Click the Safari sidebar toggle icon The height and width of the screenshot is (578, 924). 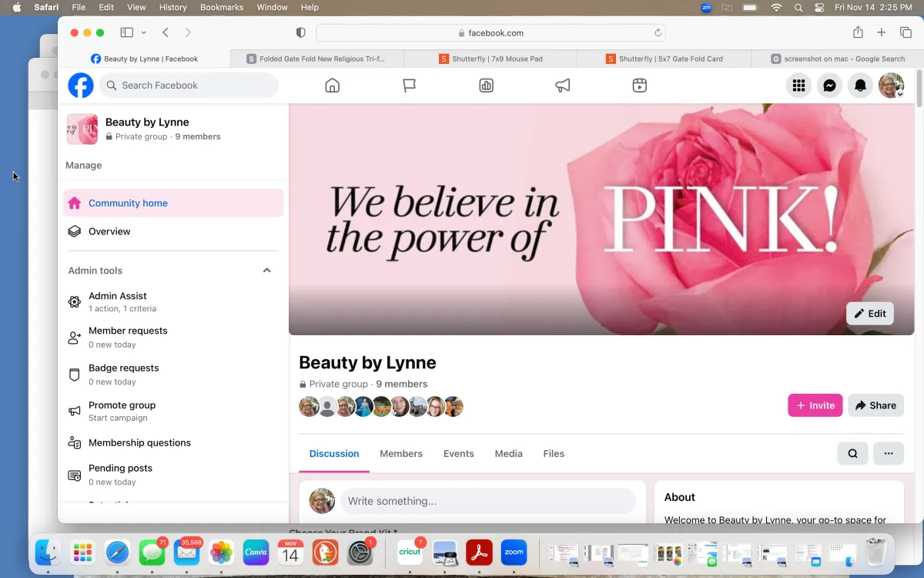pyautogui.click(x=126, y=32)
